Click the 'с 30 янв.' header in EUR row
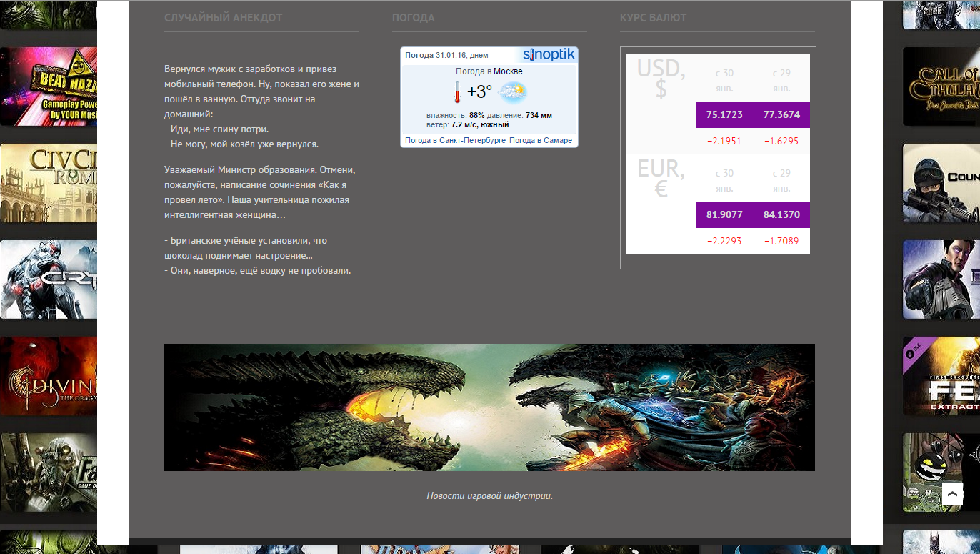The height and width of the screenshot is (554, 980). (x=724, y=181)
